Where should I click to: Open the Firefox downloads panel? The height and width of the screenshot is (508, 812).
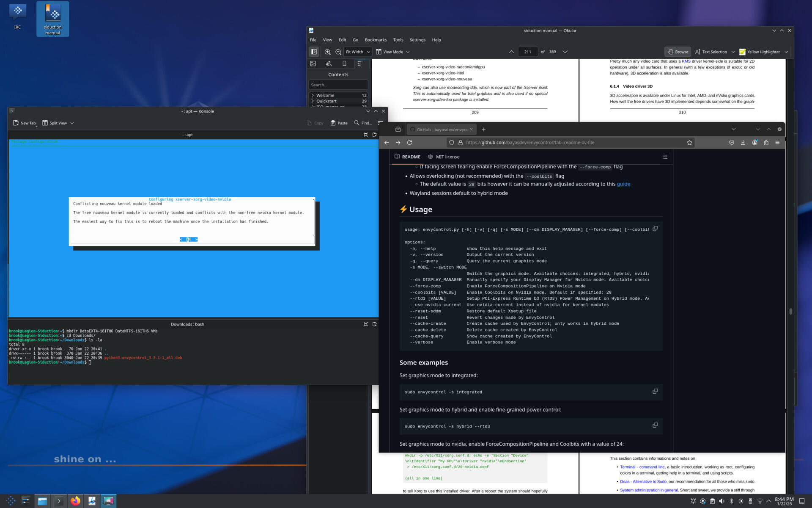coord(743,143)
